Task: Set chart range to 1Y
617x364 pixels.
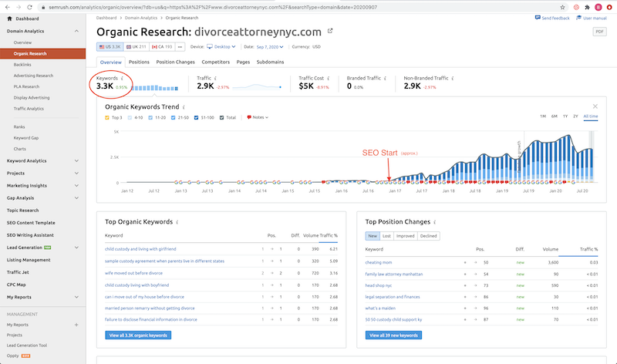Action: [565, 116]
